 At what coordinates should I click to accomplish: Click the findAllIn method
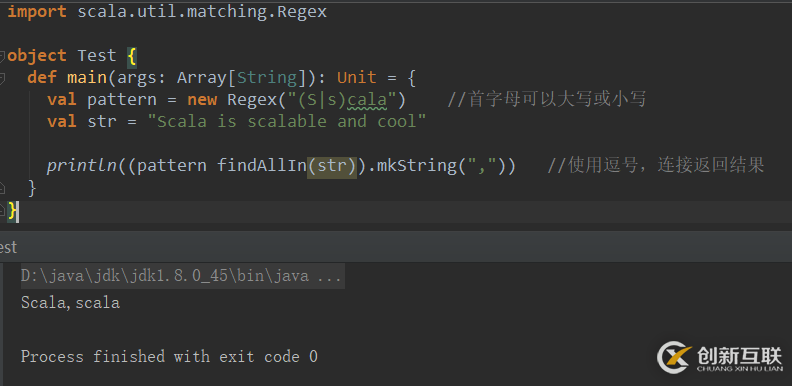pyautogui.click(x=262, y=166)
